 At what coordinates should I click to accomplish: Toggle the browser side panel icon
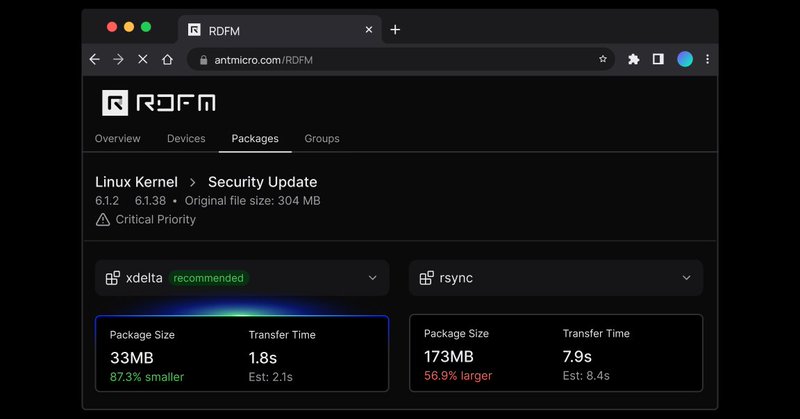click(658, 59)
